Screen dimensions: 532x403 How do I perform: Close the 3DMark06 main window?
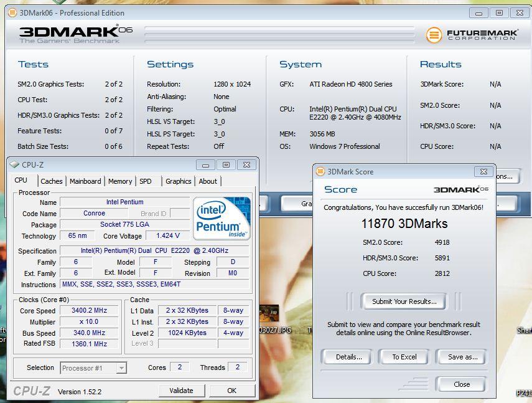pos(520,13)
